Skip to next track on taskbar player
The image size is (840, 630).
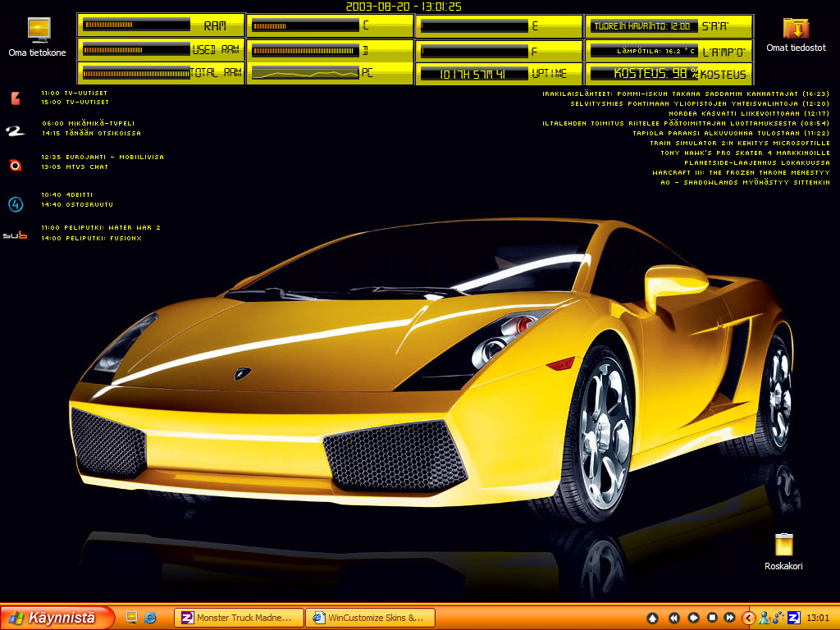[x=728, y=618]
